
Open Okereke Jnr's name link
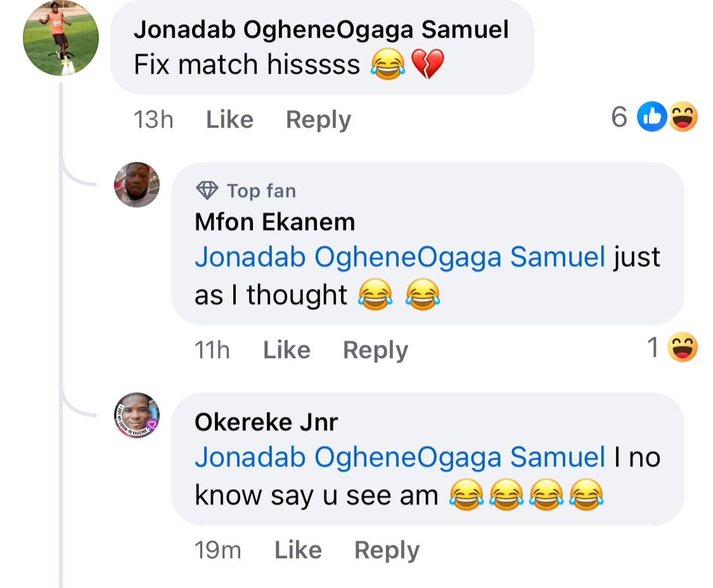266,422
